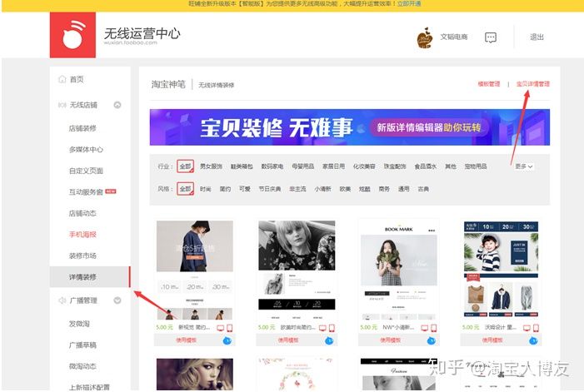
Task: Open Wangwang chat icon on 新视觉 template
Action: click(x=227, y=340)
